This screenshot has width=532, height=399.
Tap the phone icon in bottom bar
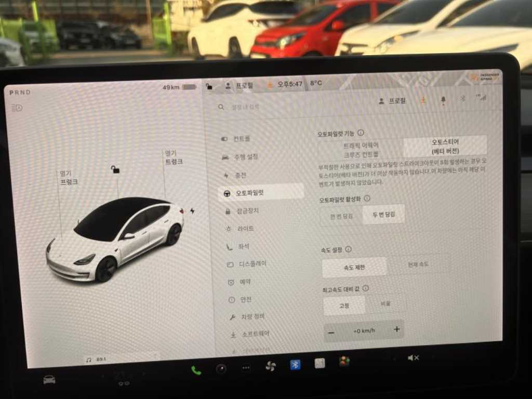click(x=196, y=370)
